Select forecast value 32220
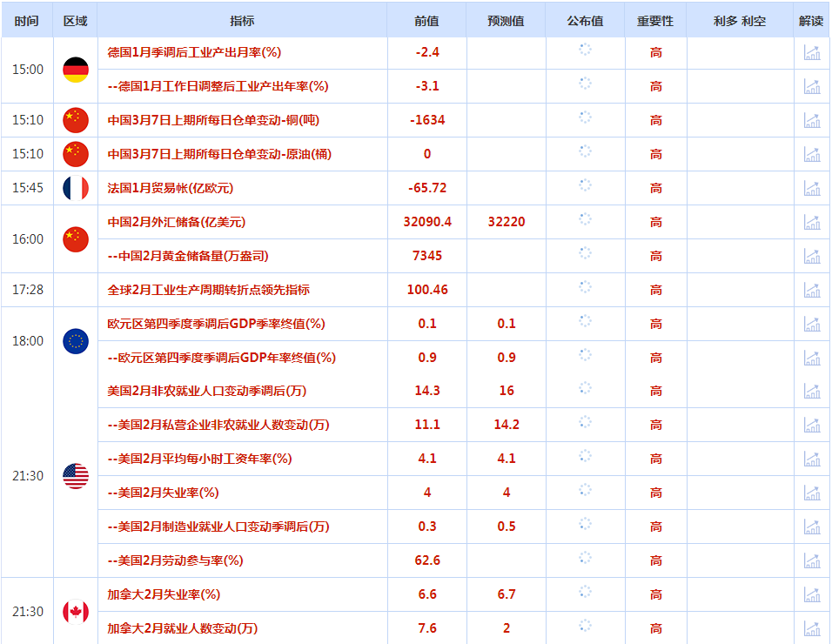Screen dimensions: 832x644 point(507,222)
